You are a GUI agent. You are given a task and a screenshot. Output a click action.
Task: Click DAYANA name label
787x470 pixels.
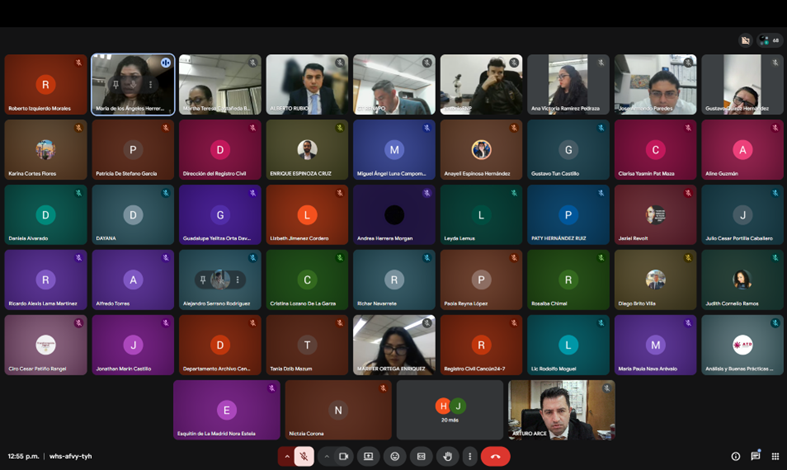click(106, 239)
